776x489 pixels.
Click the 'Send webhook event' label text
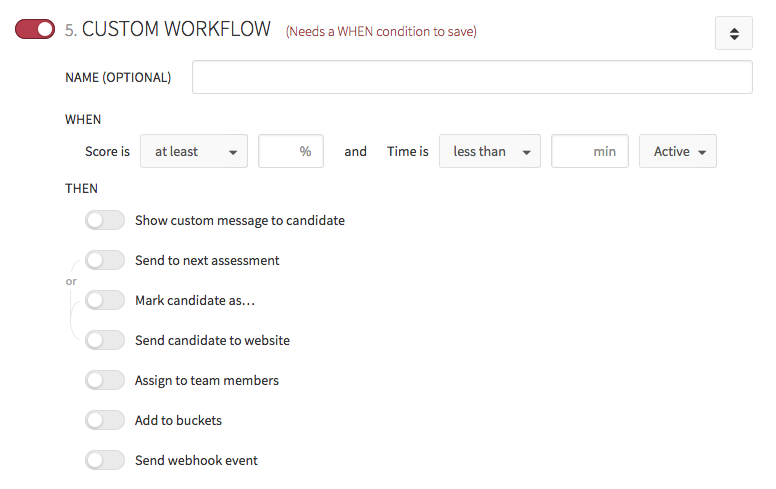196,460
